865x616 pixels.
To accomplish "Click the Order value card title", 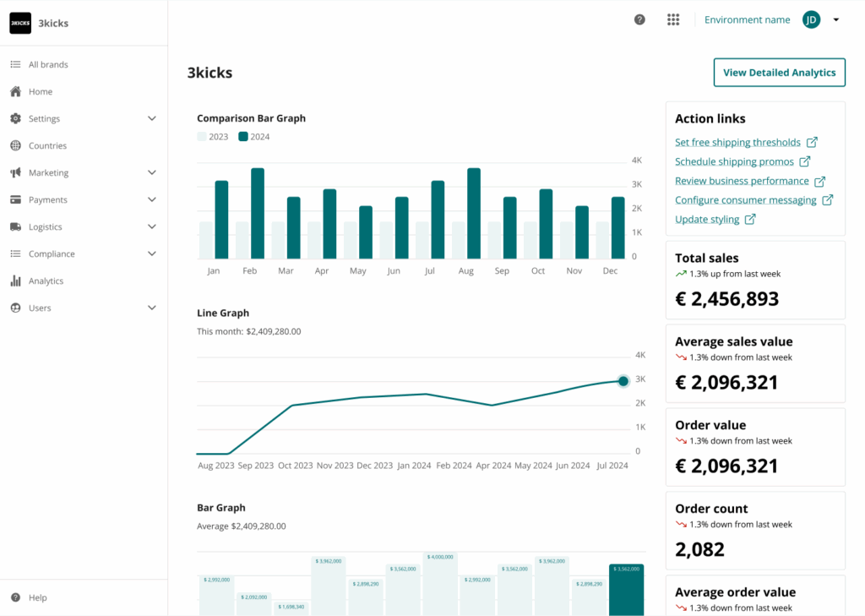I will (x=710, y=425).
